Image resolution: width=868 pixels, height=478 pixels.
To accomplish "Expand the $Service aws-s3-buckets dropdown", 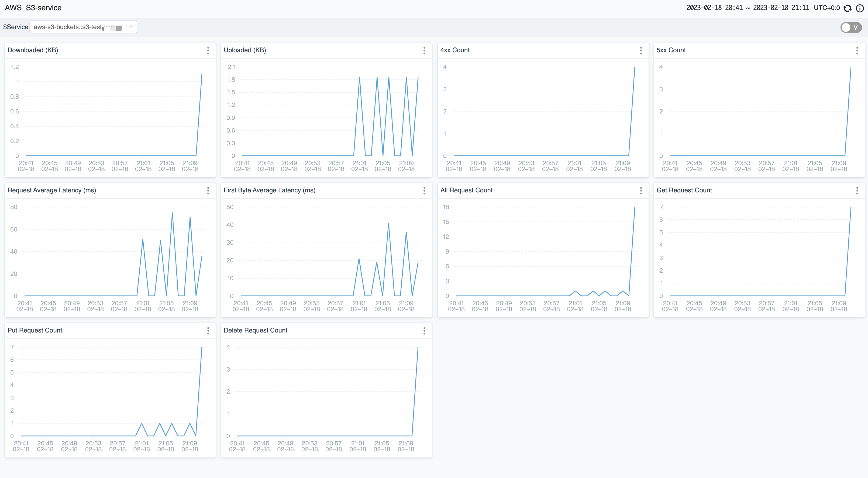I will click(83, 27).
